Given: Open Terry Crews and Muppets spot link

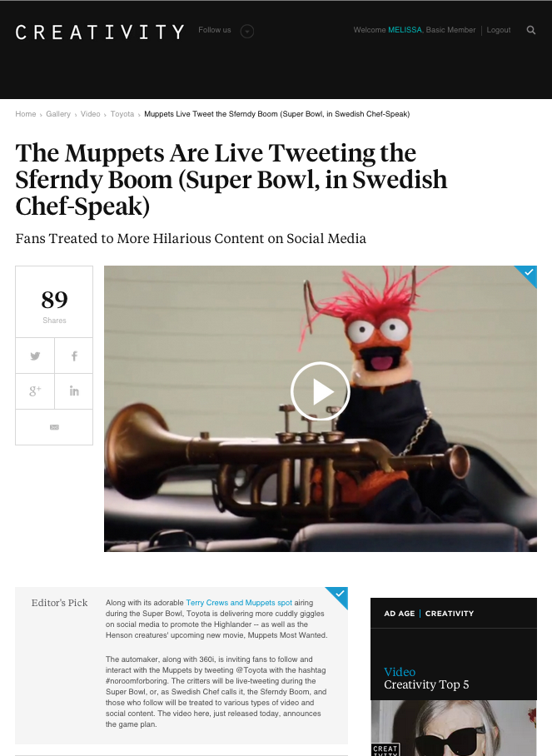Looking at the screenshot, I should (x=239, y=603).
